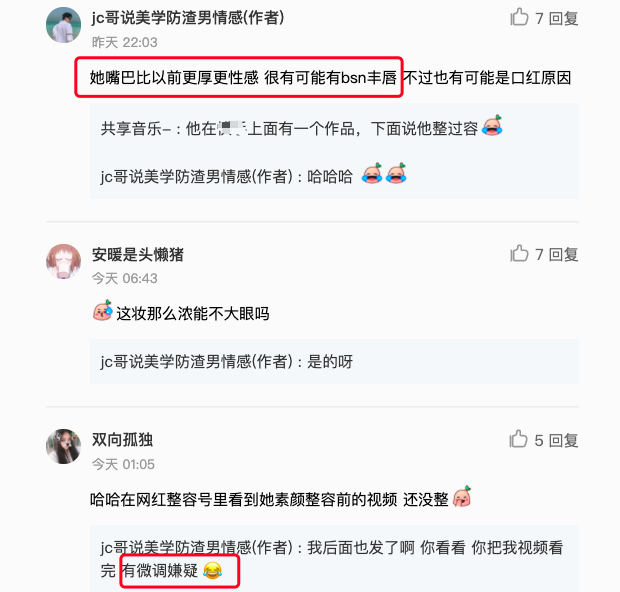
Task: Click covering-face emoji after 还没整
Action: click(462, 496)
